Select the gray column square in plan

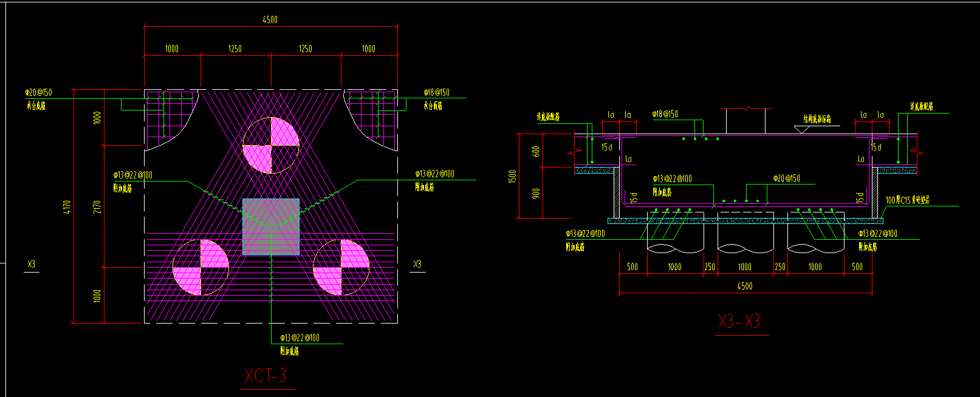(271, 226)
